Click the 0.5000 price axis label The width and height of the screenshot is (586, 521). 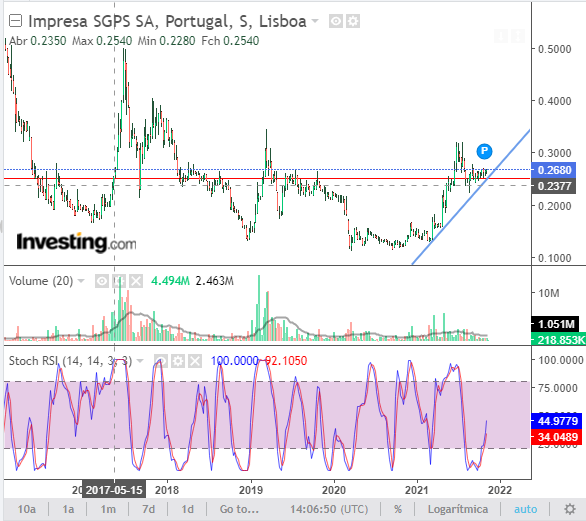555,49
